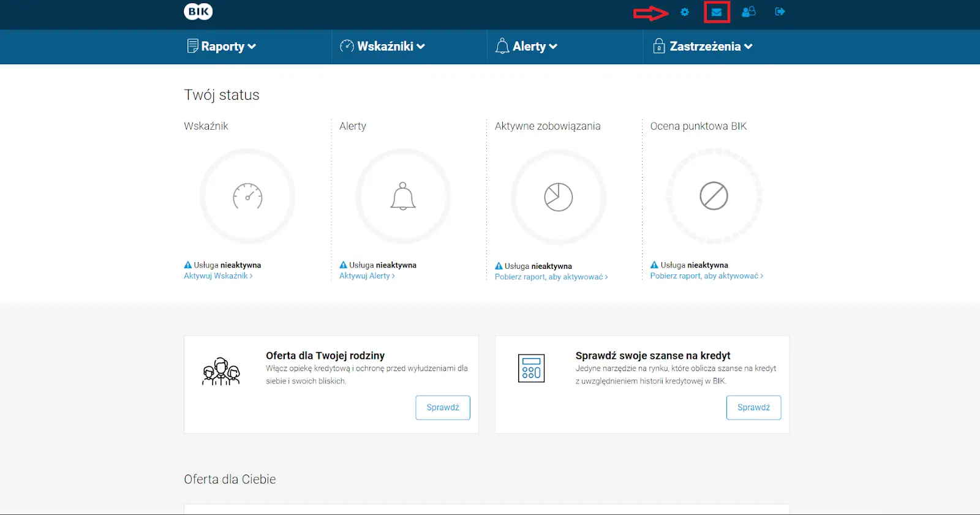Click the Aktywne zobowiązania pie chart graphic
This screenshot has height=515, width=980.
coord(559,197)
